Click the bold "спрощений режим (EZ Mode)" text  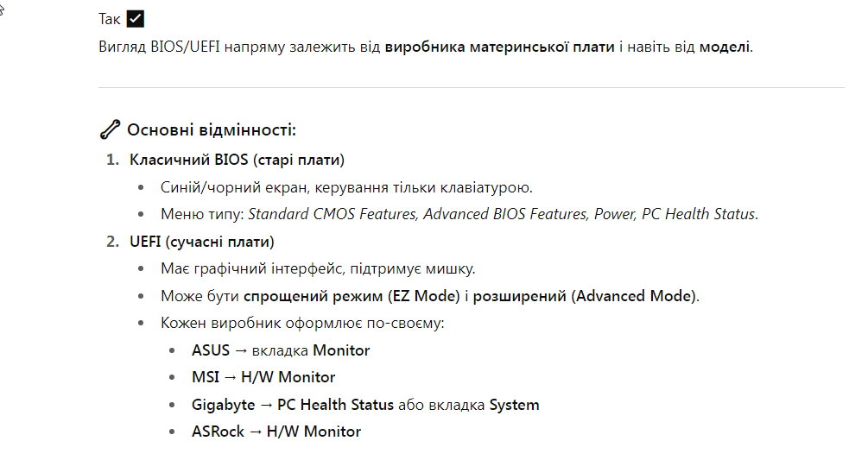352,296
